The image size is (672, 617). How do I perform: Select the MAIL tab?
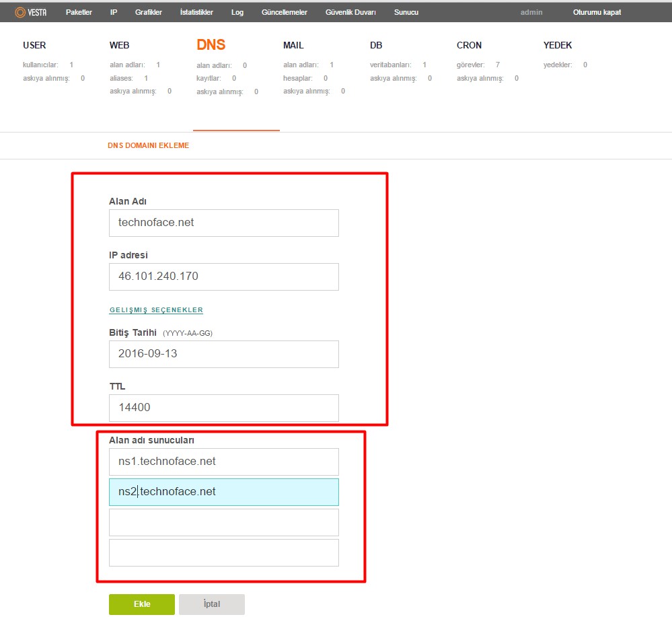293,46
